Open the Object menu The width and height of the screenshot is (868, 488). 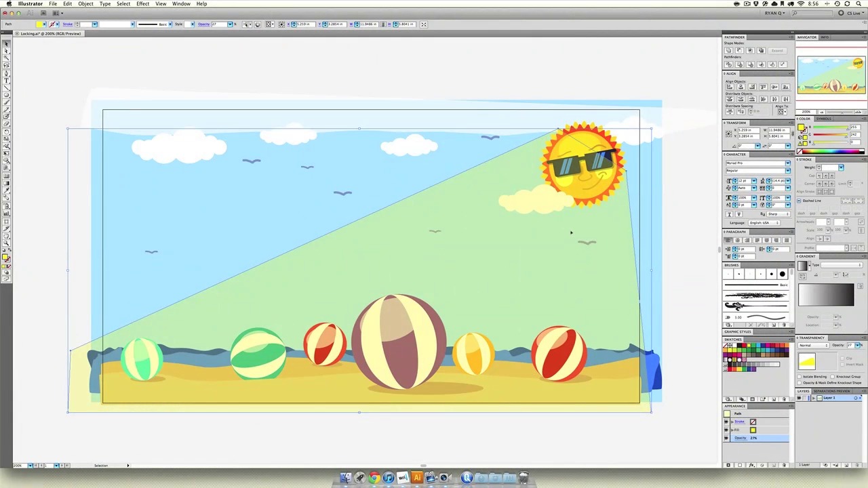point(85,3)
